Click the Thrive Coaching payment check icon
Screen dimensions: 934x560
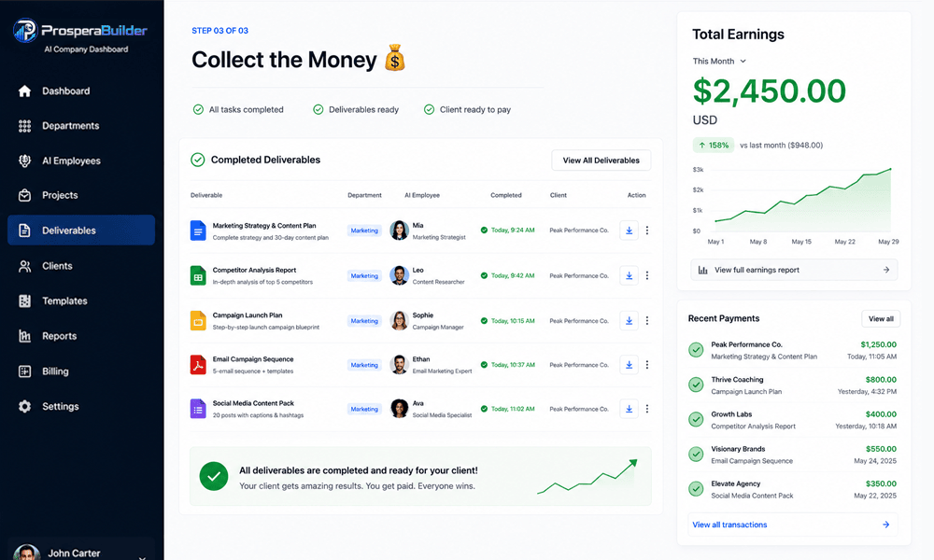[696, 385]
